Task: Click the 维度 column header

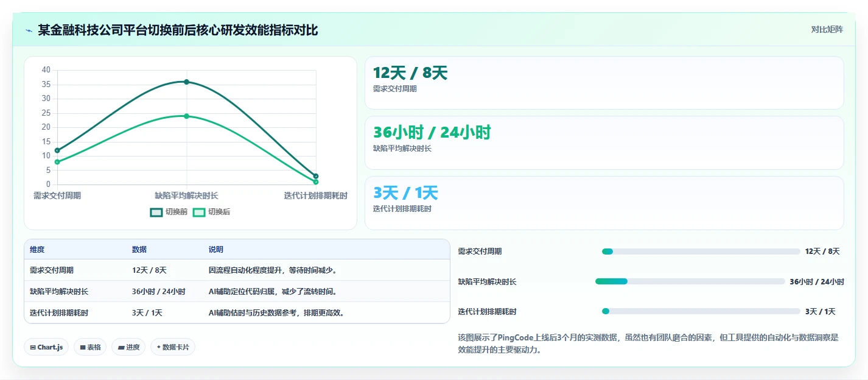Action: coord(37,250)
